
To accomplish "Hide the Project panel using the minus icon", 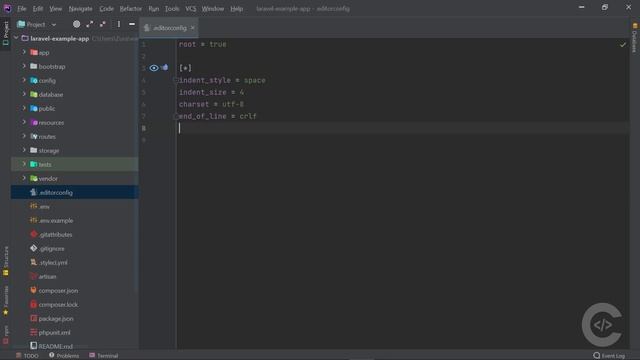I will click(132, 24).
